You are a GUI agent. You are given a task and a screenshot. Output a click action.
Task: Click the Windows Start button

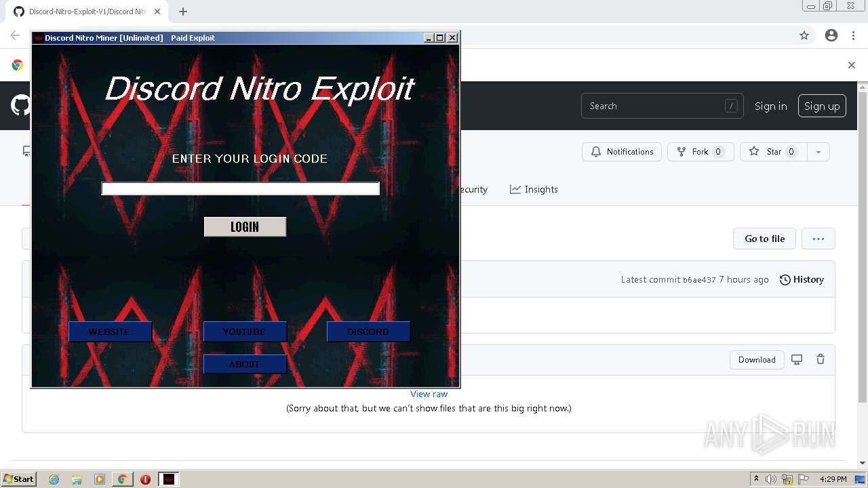[19, 479]
